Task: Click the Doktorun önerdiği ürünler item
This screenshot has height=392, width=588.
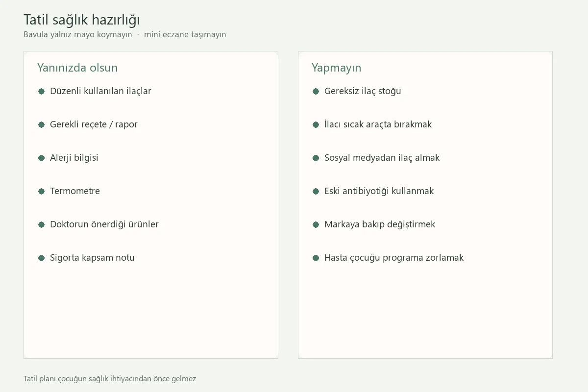Action: pyautogui.click(x=104, y=224)
